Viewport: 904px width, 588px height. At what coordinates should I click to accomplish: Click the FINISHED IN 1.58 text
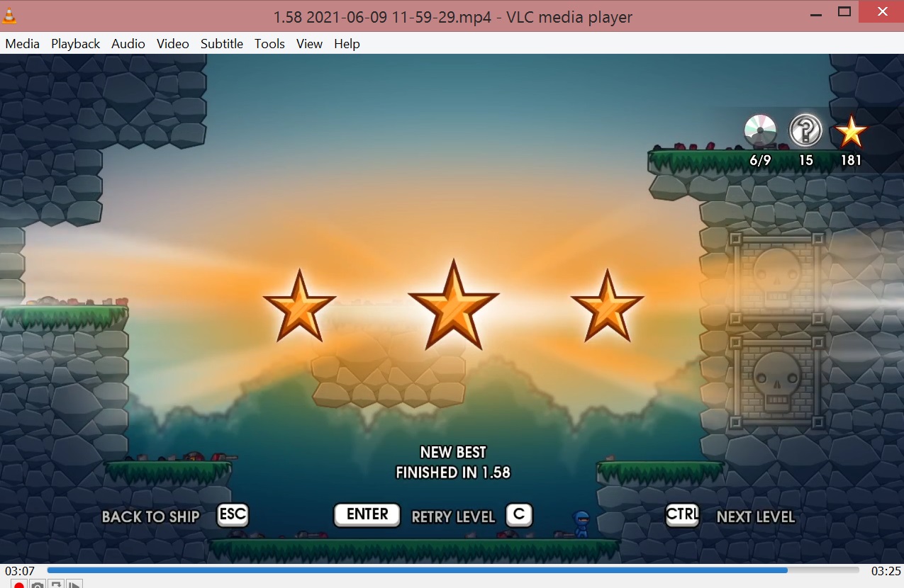coord(453,473)
